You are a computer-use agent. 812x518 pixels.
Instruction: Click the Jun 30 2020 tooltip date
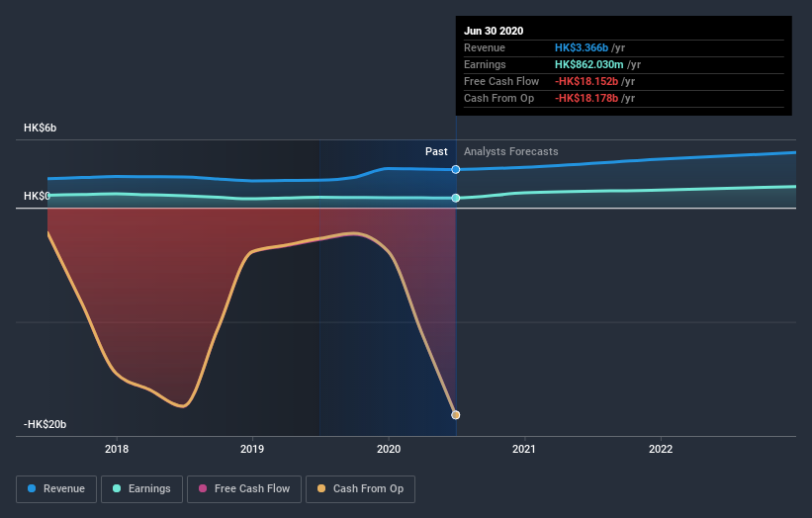[494, 31]
